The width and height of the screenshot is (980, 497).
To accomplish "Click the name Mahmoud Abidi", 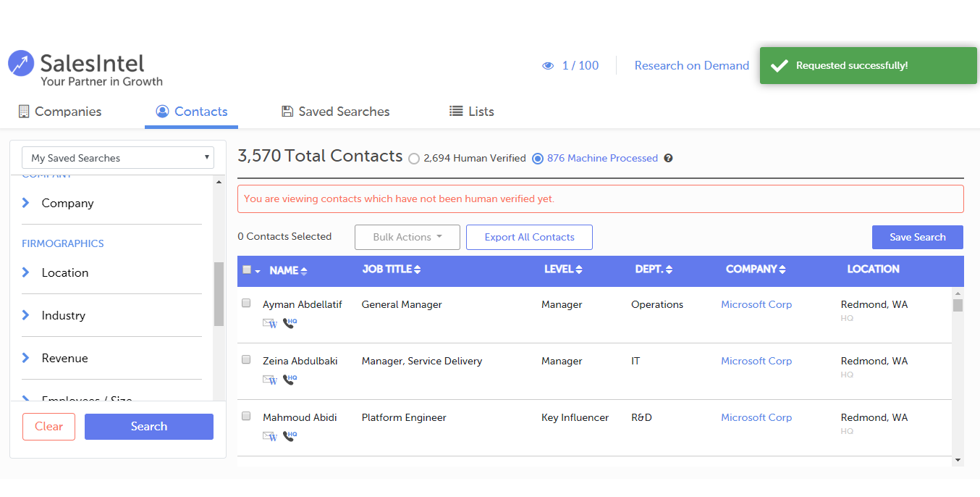I will point(300,418).
